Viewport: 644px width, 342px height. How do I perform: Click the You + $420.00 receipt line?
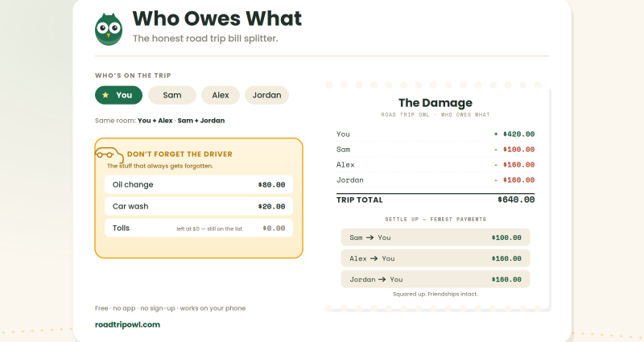(436, 134)
